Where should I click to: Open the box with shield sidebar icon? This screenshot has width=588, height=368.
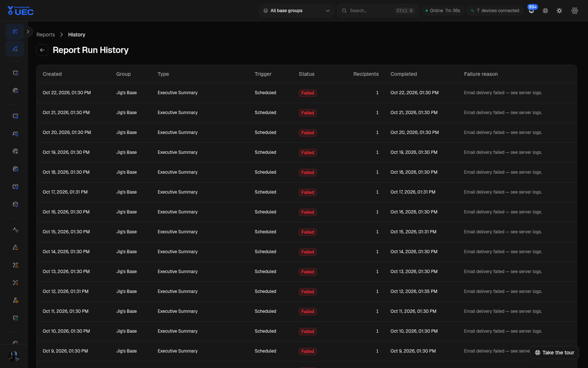pos(15,204)
